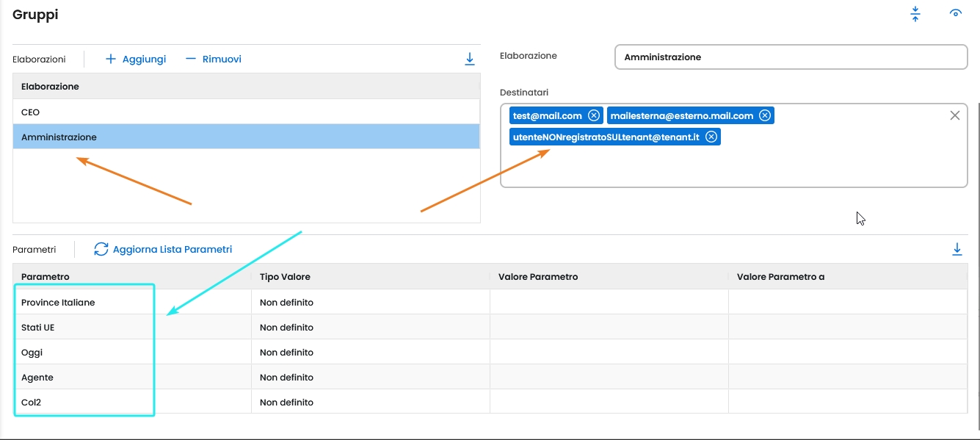Open Tipo Valore for Province Italiane

(x=370, y=303)
